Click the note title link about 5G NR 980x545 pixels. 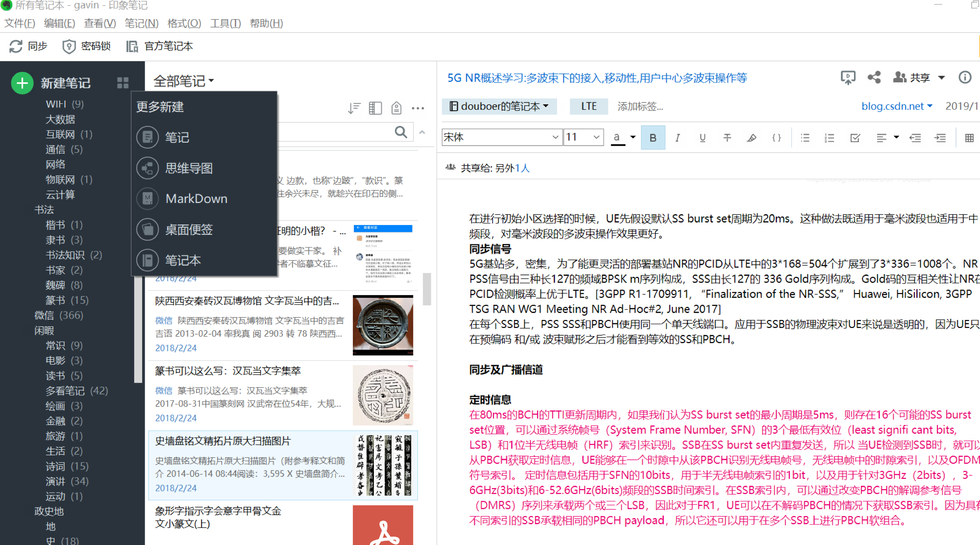(597, 78)
